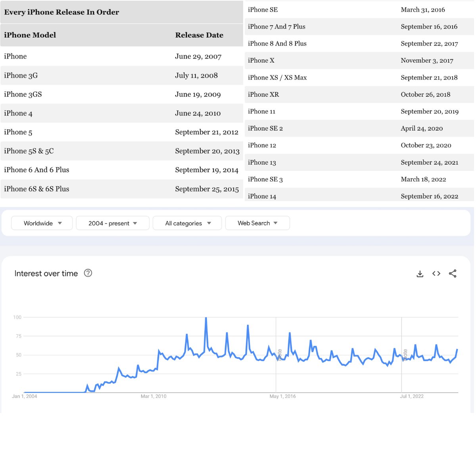Select the September 19, 2014 date
The image size is (476, 476).
point(207,170)
